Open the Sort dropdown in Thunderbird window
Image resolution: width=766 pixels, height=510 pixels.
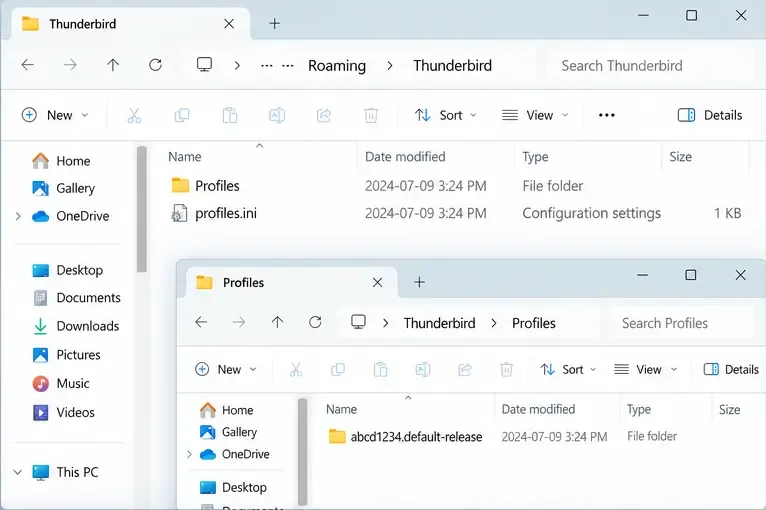[x=446, y=115]
